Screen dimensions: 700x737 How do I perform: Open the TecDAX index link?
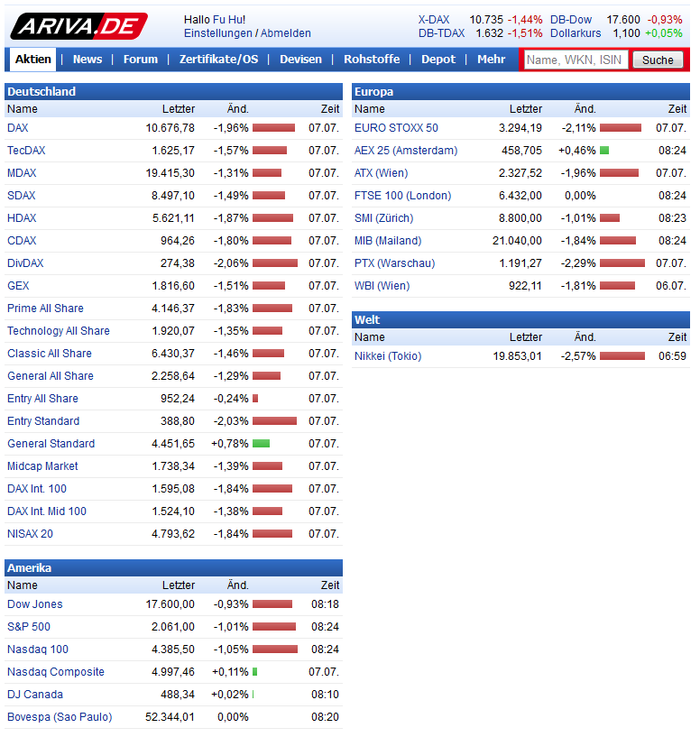(x=26, y=151)
